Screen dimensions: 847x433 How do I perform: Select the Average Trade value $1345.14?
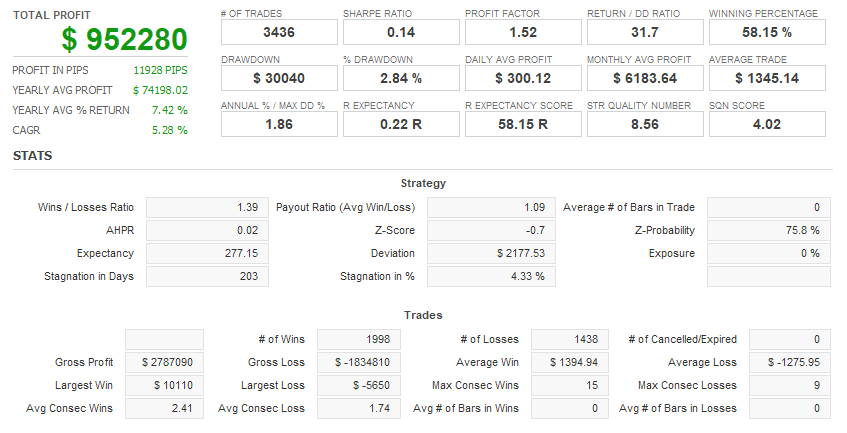point(767,78)
